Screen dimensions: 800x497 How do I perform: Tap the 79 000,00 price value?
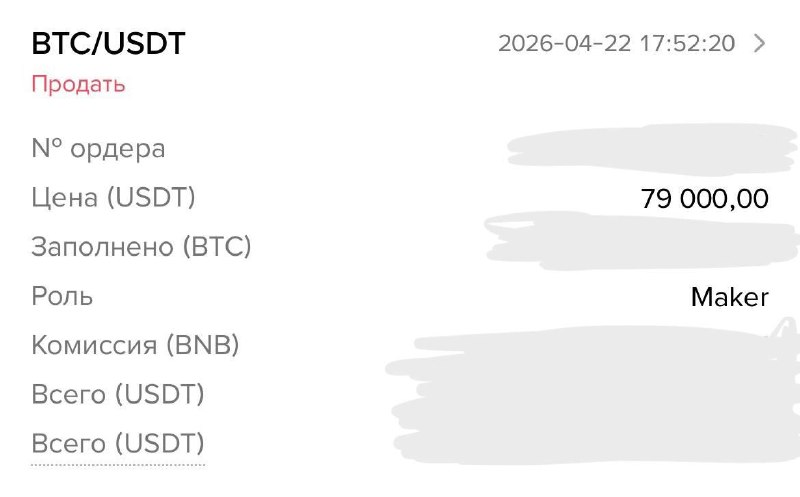[705, 199]
